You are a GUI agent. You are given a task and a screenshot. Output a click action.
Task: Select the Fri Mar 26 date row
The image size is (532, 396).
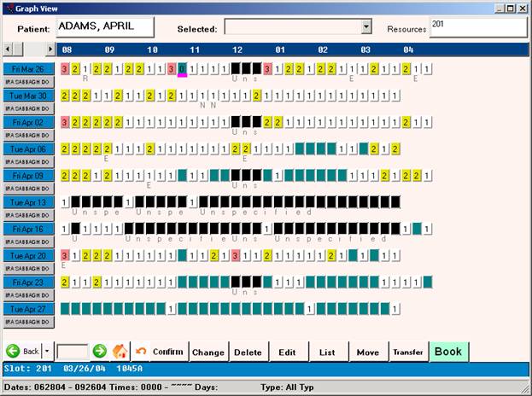point(29,68)
